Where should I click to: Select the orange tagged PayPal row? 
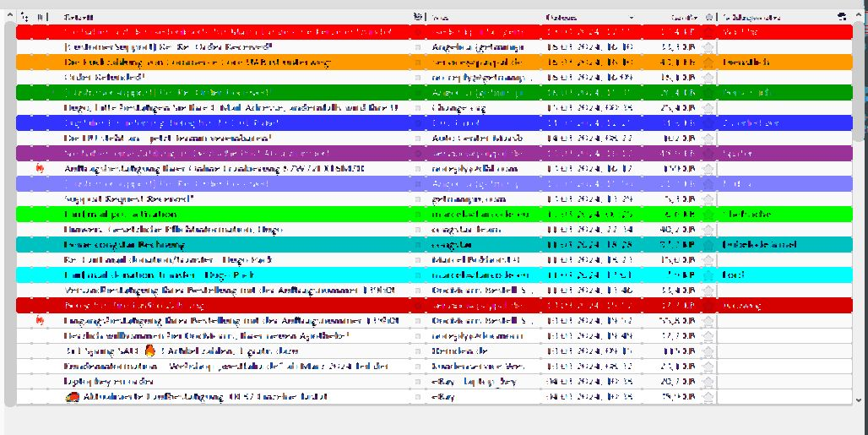coord(434,63)
